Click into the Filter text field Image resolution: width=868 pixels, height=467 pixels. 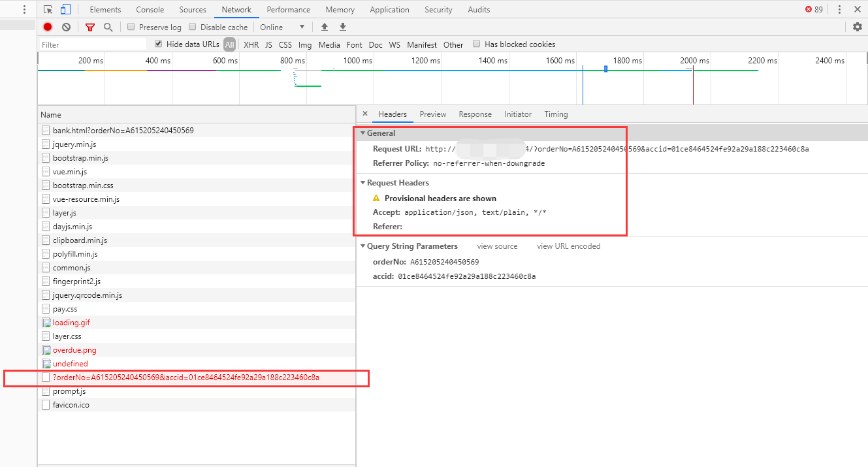click(x=93, y=44)
